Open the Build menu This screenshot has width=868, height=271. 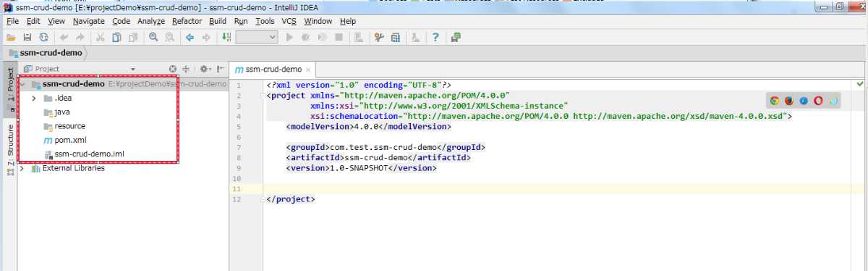(x=218, y=21)
